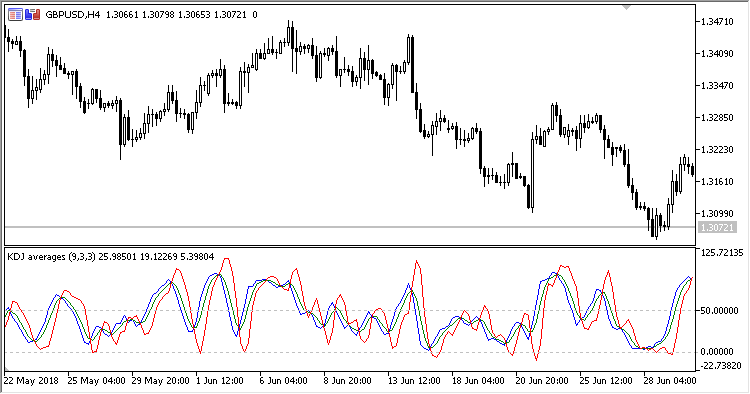
Task: Click the 8 Jun 20:00 time label
Action: coord(347,381)
